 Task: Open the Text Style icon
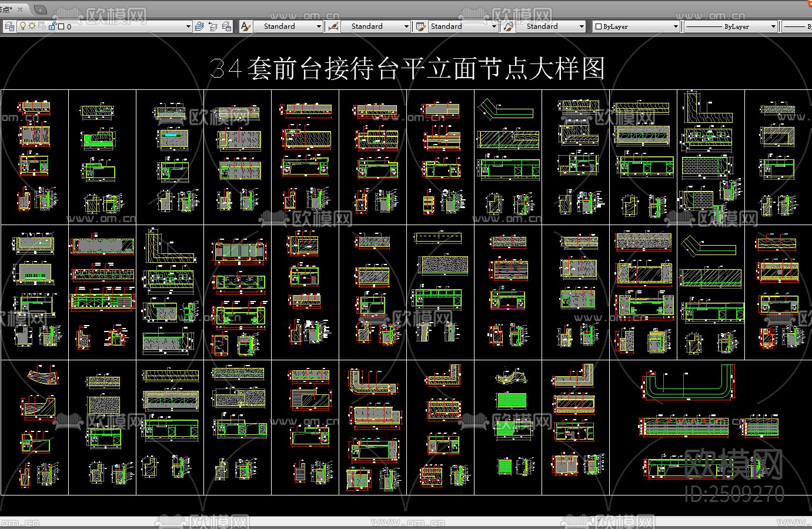[x=246, y=26]
